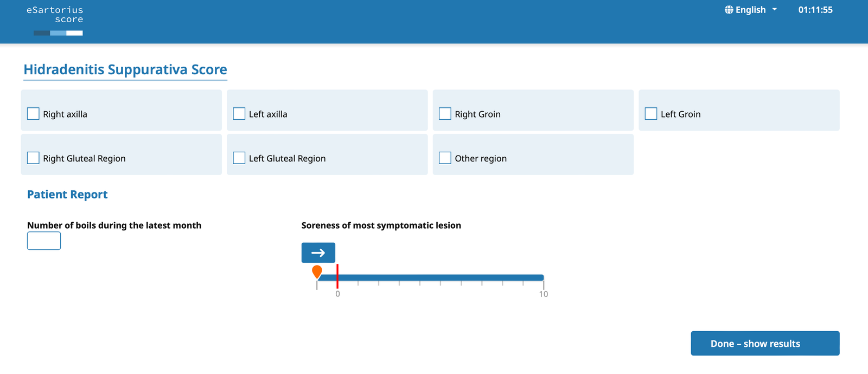Click Done – show results button
Screen dimensions: 868x374
coord(765,343)
